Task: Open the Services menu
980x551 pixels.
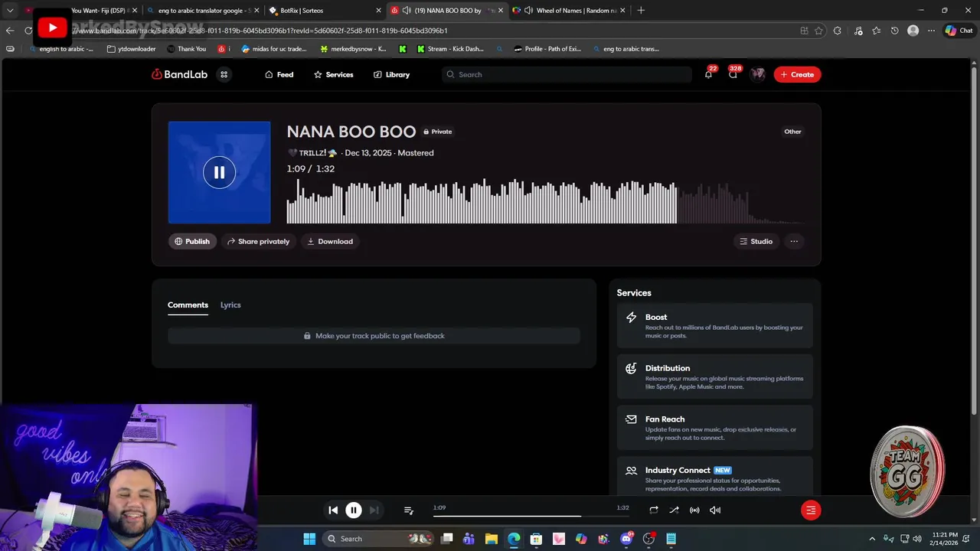Action: (333, 74)
